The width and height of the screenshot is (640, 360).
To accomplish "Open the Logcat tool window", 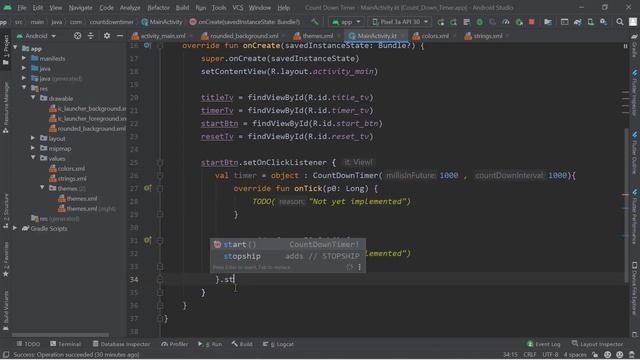I will click(x=278, y=344).
